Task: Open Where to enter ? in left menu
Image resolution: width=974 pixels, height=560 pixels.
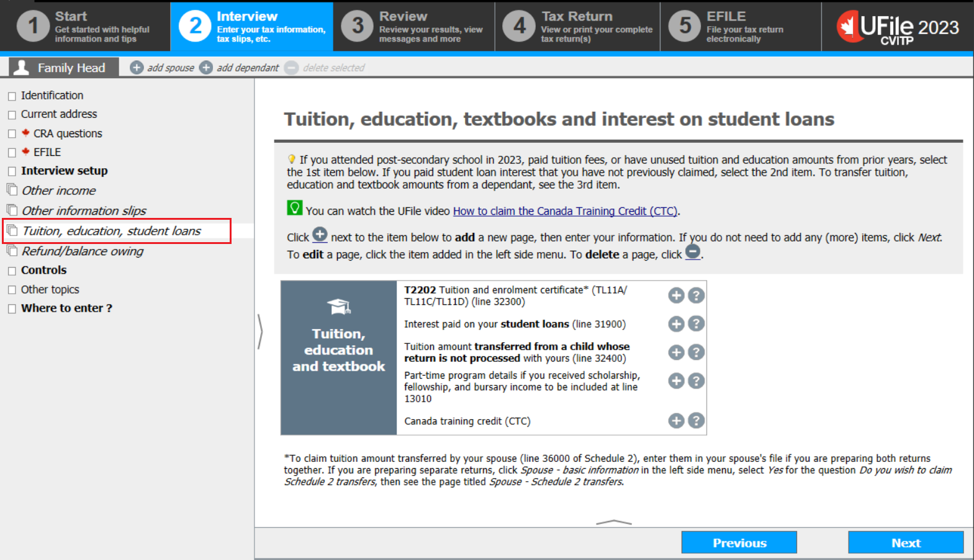Action: coord(66,308)
